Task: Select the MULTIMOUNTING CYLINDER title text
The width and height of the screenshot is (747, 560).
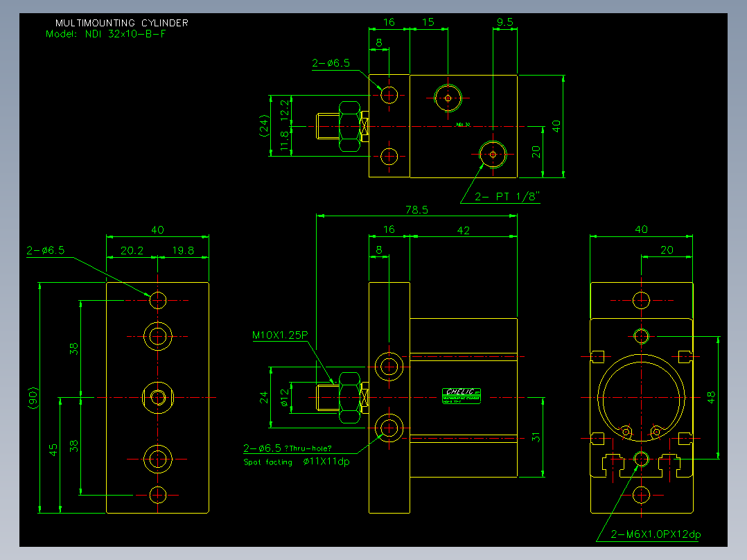Action: [x=121, y=23]
